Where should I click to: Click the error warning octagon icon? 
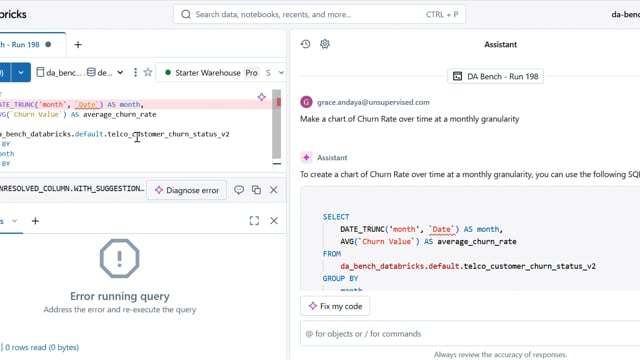tap(120, 258)
